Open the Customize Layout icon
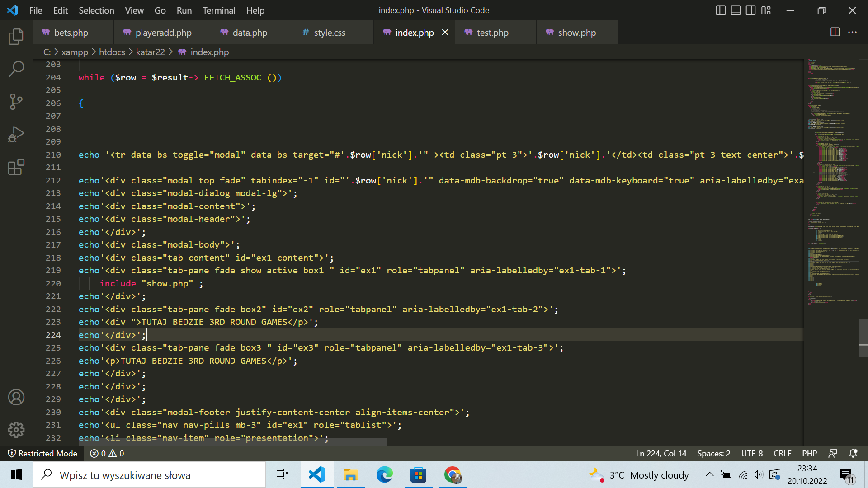 point(766,10)
